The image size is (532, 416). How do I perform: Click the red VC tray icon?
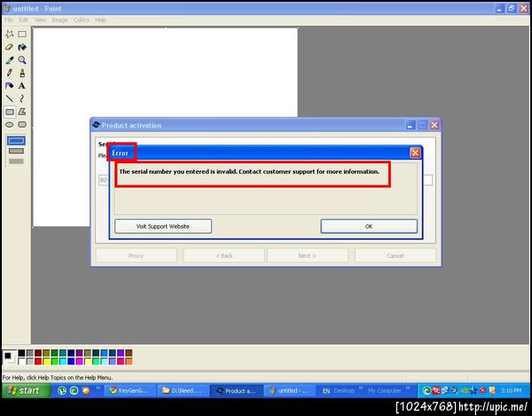436,390
